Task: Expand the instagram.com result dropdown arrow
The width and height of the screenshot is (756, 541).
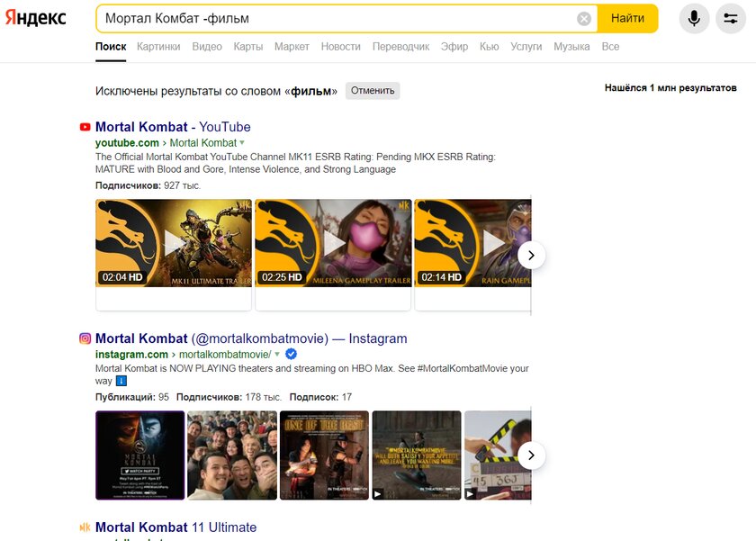Action: coord(277,355)
